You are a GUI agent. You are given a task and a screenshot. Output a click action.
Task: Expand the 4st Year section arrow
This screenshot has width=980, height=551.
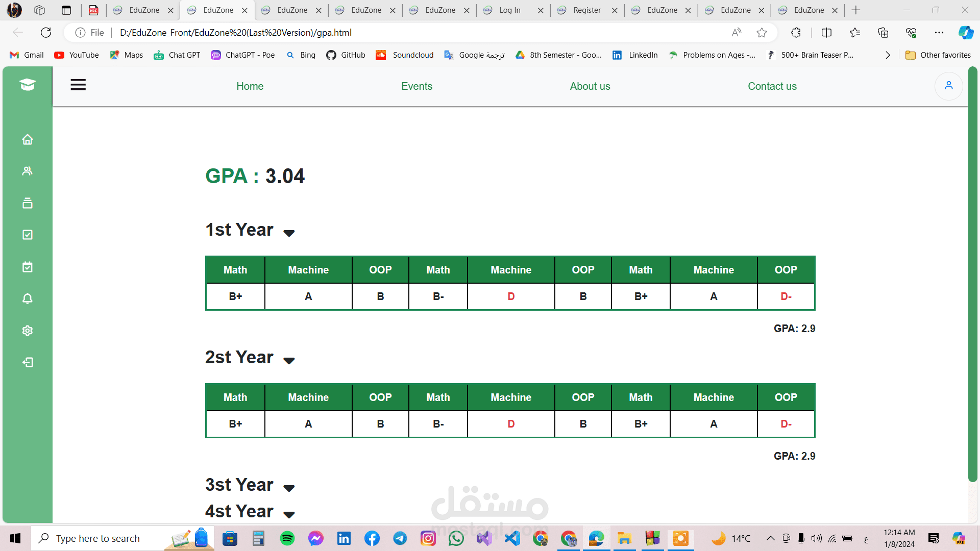point(289,515)
